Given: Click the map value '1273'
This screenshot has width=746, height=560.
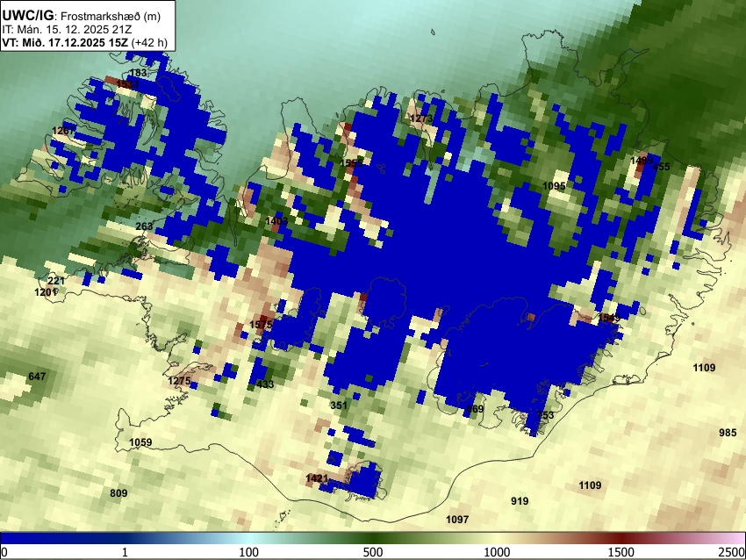Looking at the screenshot, I should coord(421,118).
